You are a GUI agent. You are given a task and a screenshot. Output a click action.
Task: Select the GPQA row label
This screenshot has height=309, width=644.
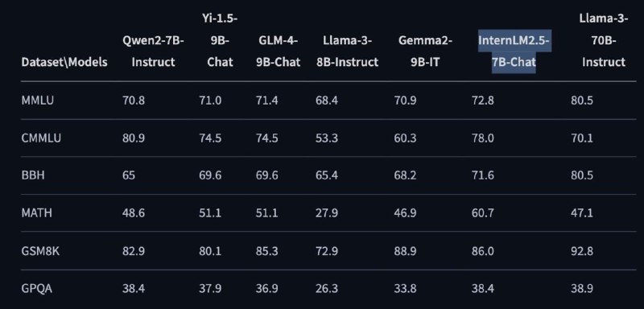tap(36, 289)
